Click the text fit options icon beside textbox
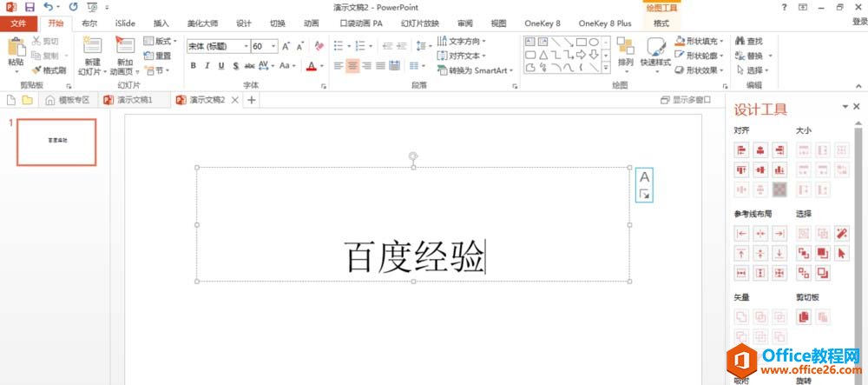 644,194
